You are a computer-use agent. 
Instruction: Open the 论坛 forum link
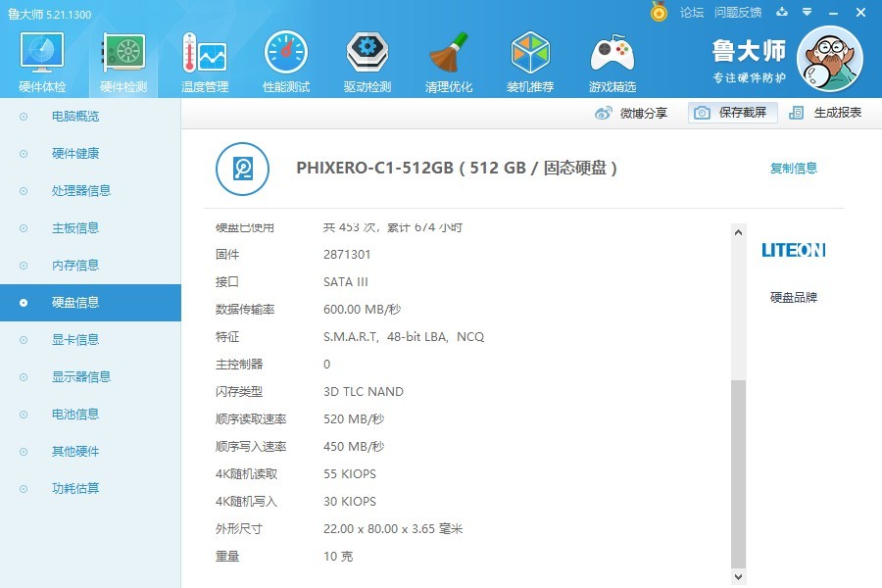692,13
